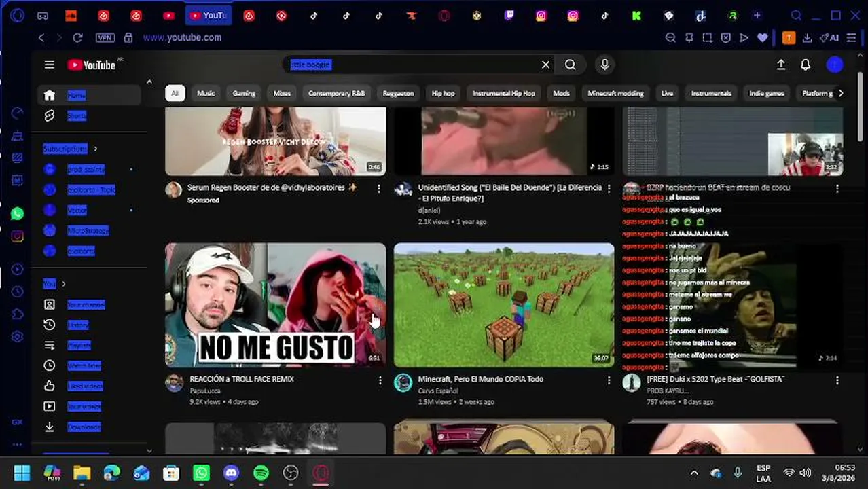Start voice search with the microphone
Viewport: 868px width, 489px height.
point(604,65)
